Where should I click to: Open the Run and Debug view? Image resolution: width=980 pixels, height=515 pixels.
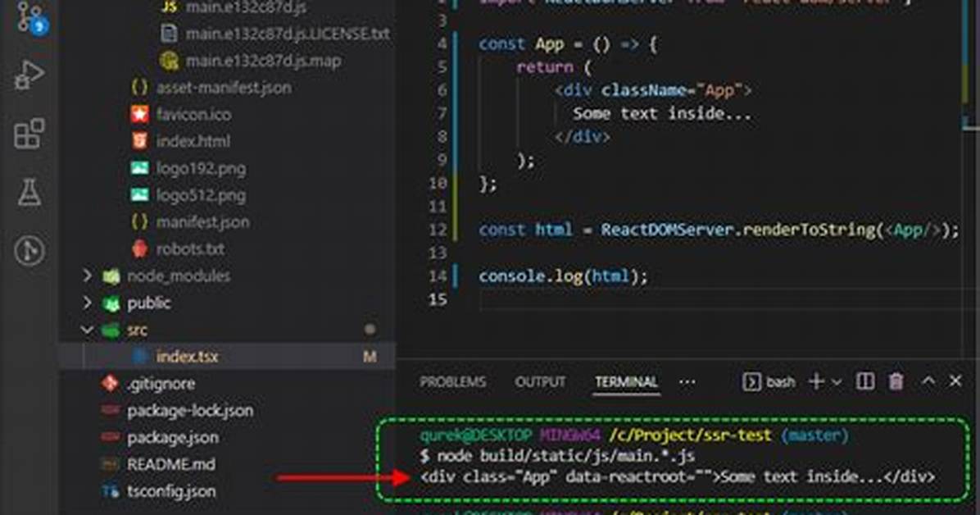[x=29, y=75]
